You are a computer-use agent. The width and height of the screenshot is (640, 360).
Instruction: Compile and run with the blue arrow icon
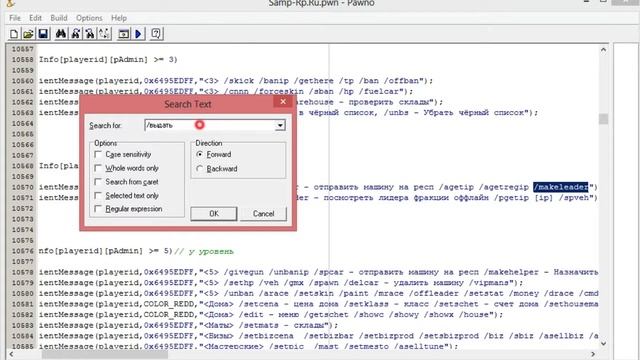click(x=138, y=34)
